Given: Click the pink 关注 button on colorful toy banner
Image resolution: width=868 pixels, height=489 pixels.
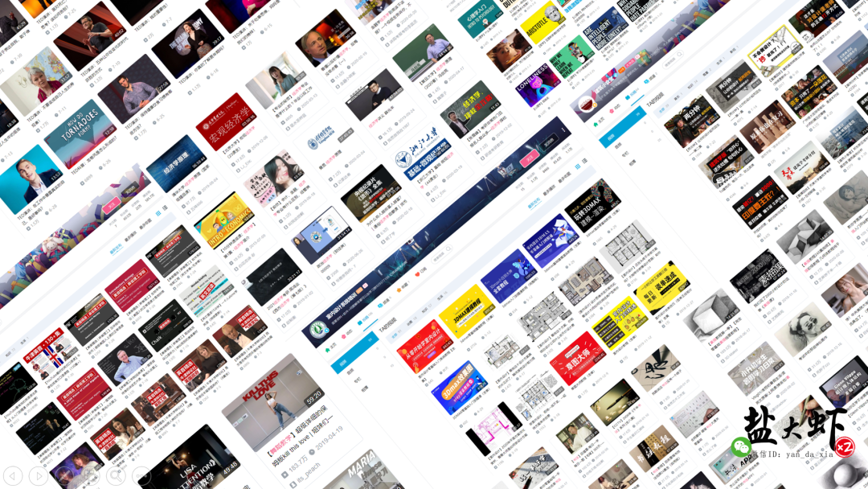Looking at the screenshot, I should click(x=111, y=205).
